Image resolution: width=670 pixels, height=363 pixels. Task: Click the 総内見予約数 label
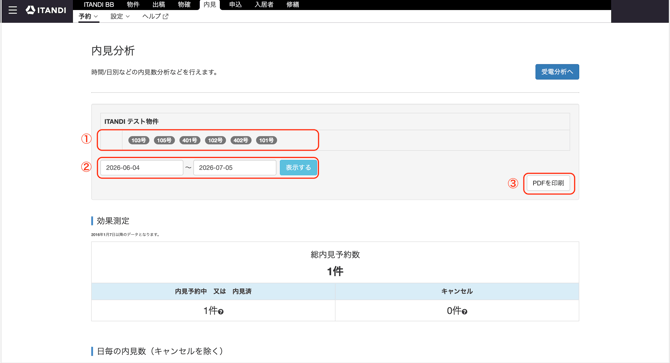(x=335, y=255)
